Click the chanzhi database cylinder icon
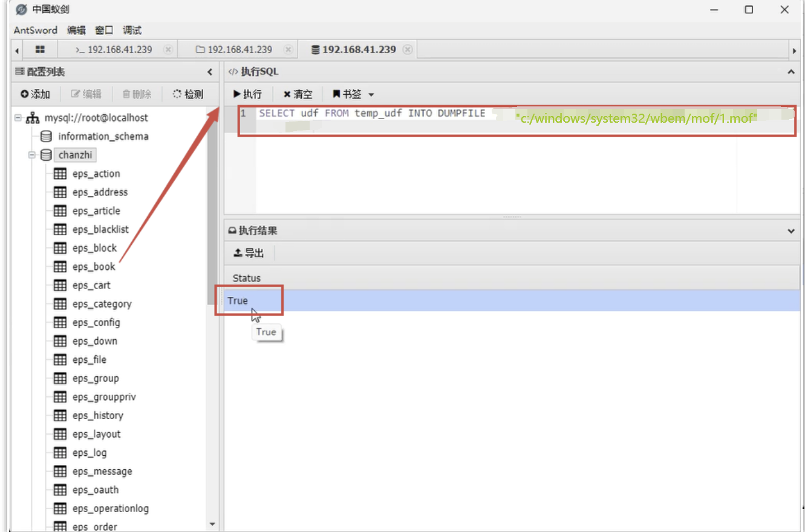Image resolution: width=805 pixels, height=532 pixels. point(46,155)
